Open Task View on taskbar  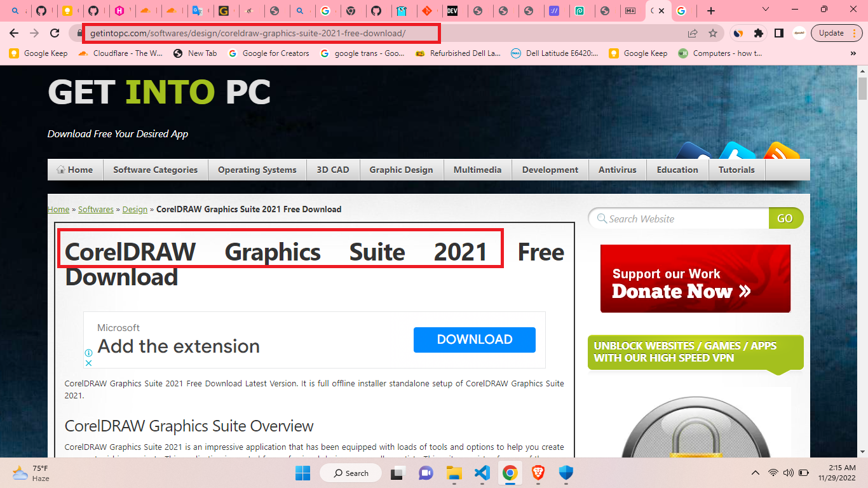(398, 473)
